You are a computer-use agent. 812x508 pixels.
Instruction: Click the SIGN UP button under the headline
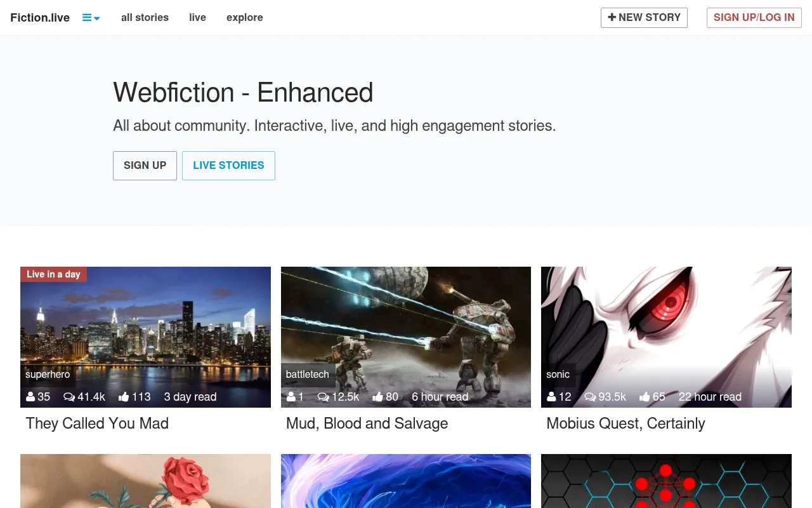click(x=145, y=166)
